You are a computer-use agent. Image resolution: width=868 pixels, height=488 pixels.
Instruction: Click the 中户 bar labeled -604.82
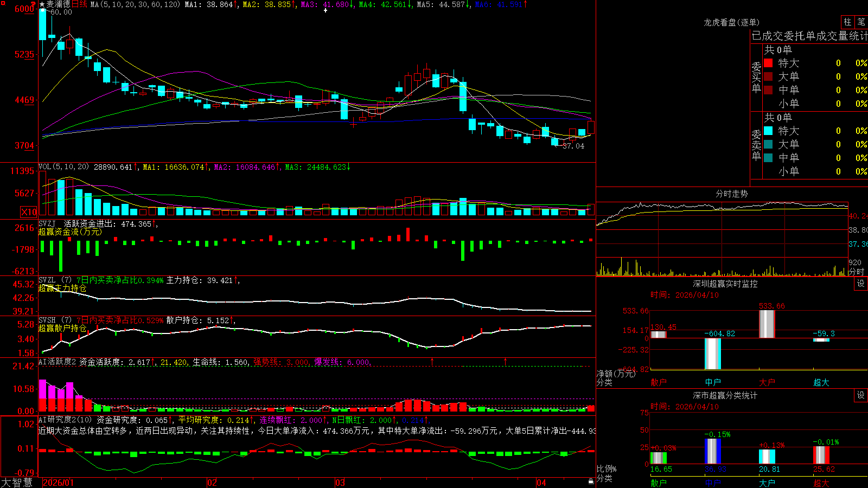coord(713,354)
